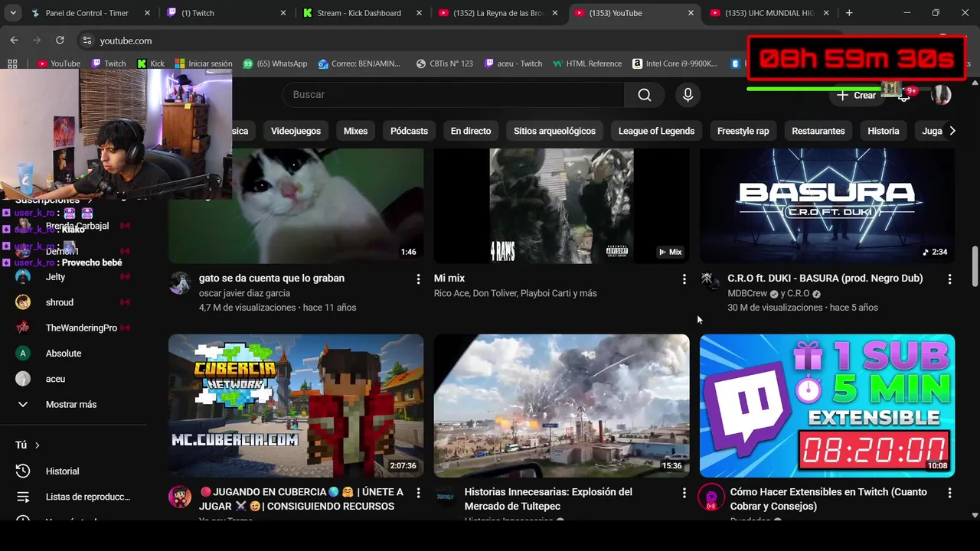This screenshot has width=980, height=551.
Task: Open the Kick bookmark
Action: point(151,64)
